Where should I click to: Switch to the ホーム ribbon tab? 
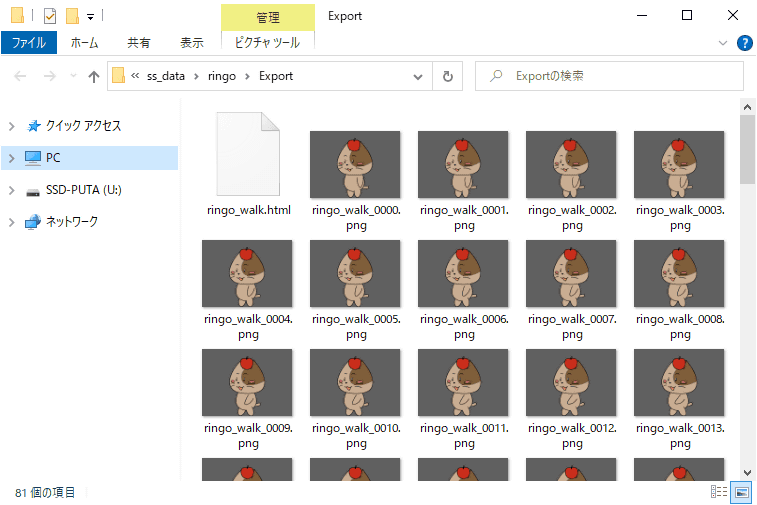(x=84, y=42)
